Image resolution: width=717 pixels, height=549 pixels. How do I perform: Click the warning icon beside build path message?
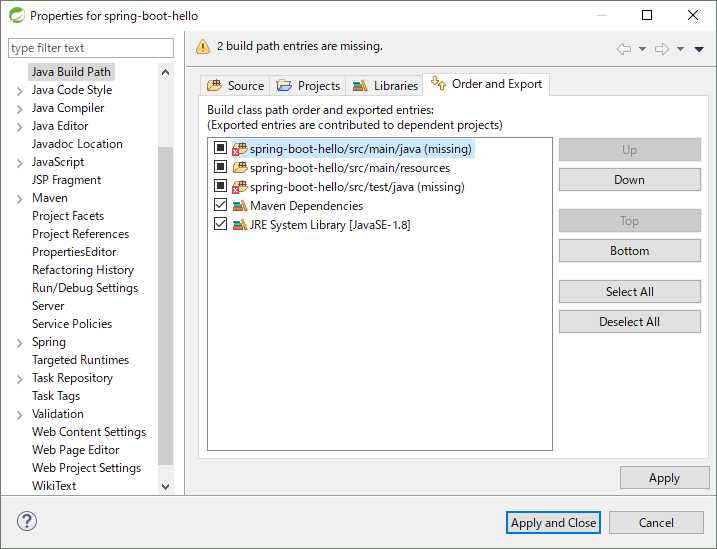(x=203, y=47)
